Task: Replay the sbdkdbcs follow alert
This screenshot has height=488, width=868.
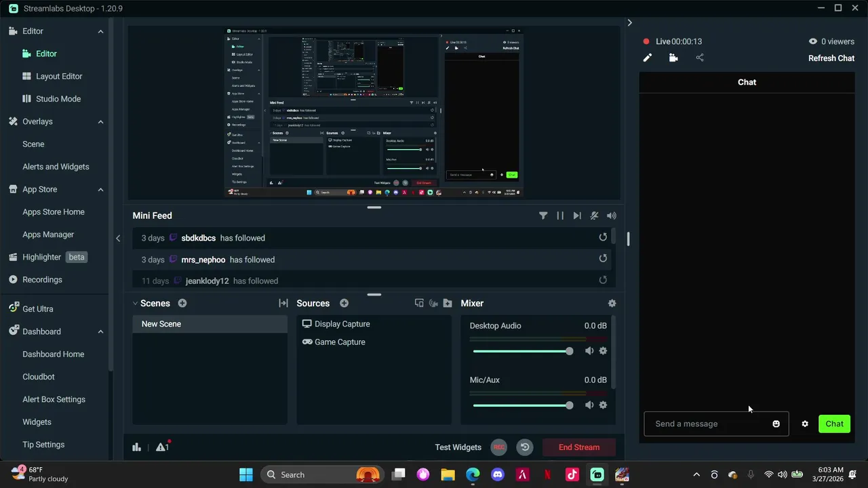Action: point(603,237)
